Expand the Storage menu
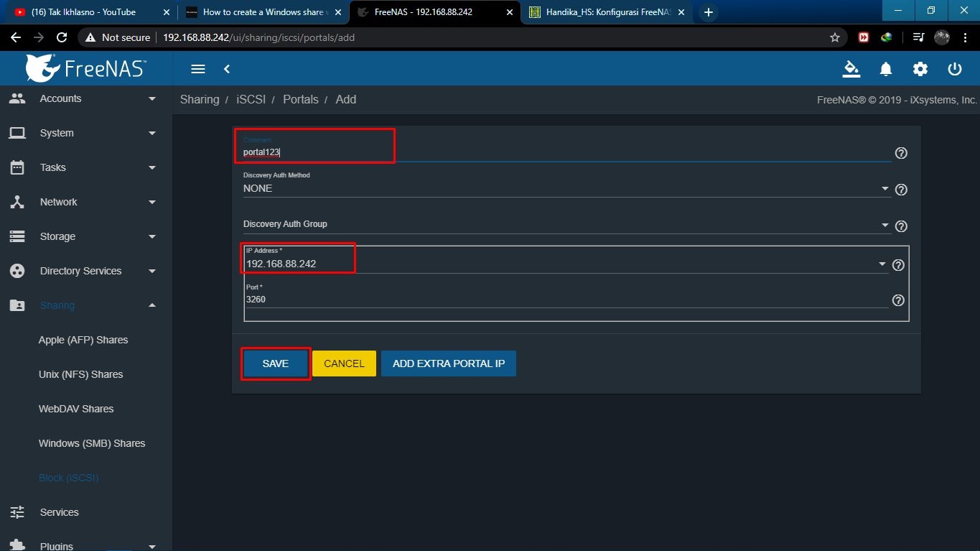The height and width of the screenshot is (551, 980). [x=152, y=236]
